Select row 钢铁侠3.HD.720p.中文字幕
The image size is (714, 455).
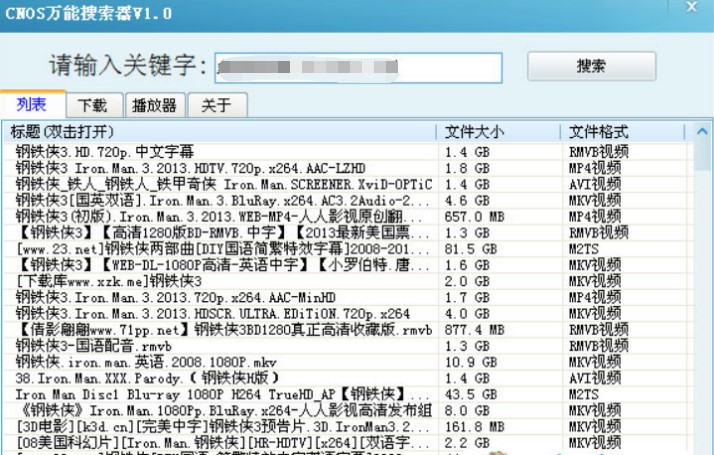click(x=348, y=152)
